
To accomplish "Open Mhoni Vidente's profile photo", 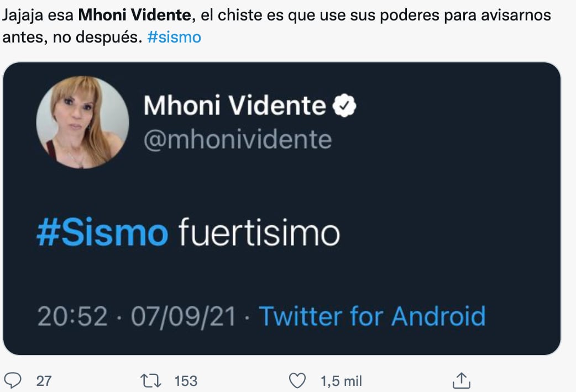I will coord(82,122).
